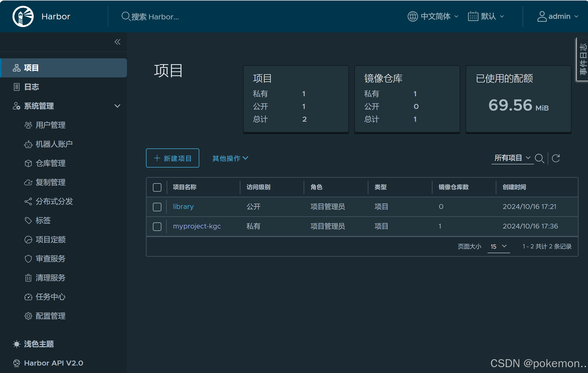Open the 其他操作 dropdown
The image size is (588, 373).
point(230,158)
